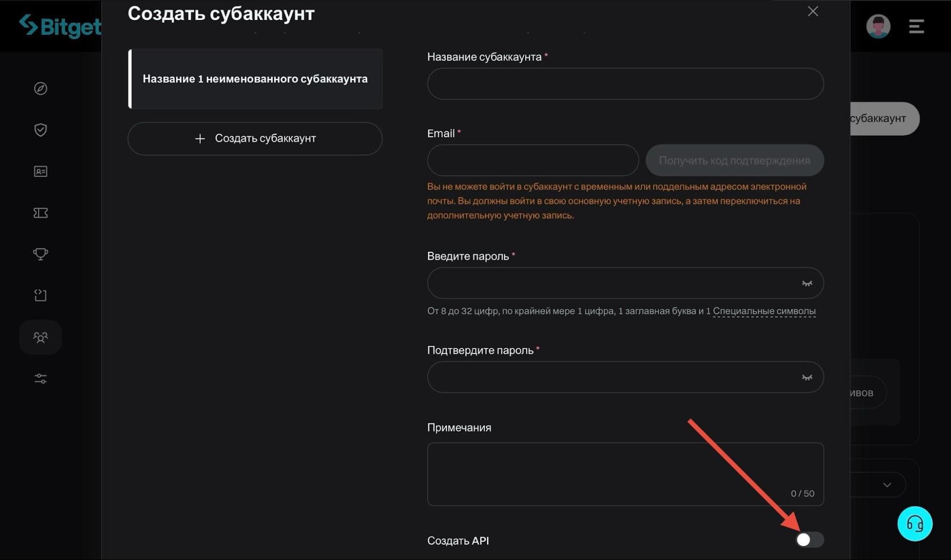Click the user avatar in header
This screenshot has height=560, width=951.
coord(878,26)
